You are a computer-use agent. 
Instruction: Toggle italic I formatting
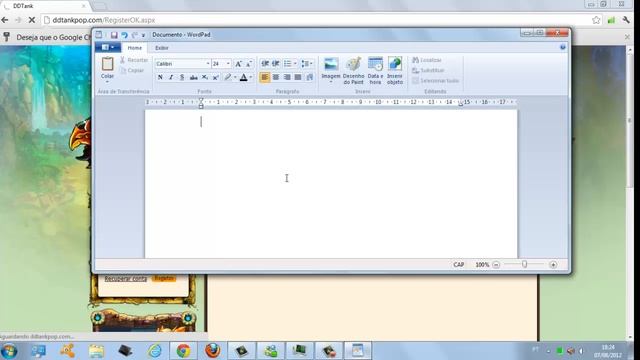[171, 77]
